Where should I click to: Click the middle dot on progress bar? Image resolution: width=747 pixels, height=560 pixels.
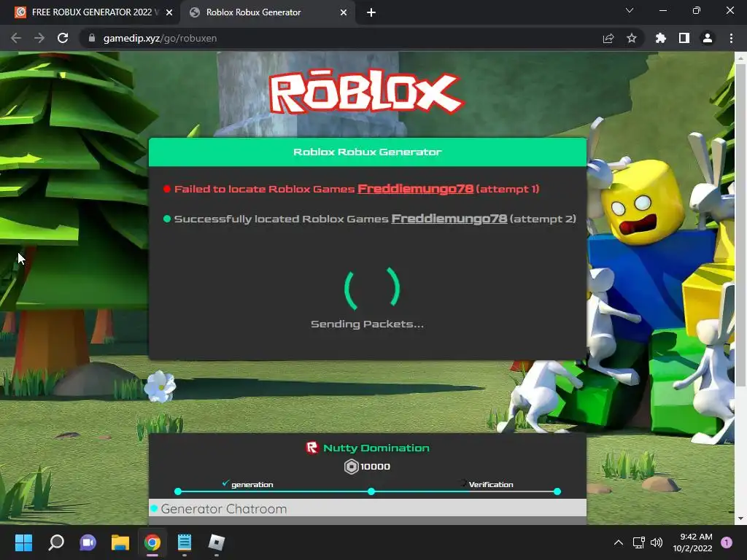pos(371,491)
